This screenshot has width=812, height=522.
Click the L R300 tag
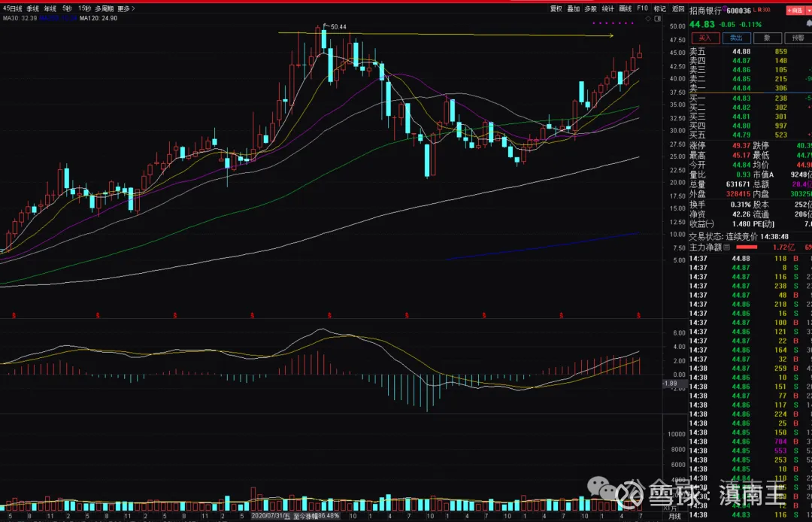point(762,10)
